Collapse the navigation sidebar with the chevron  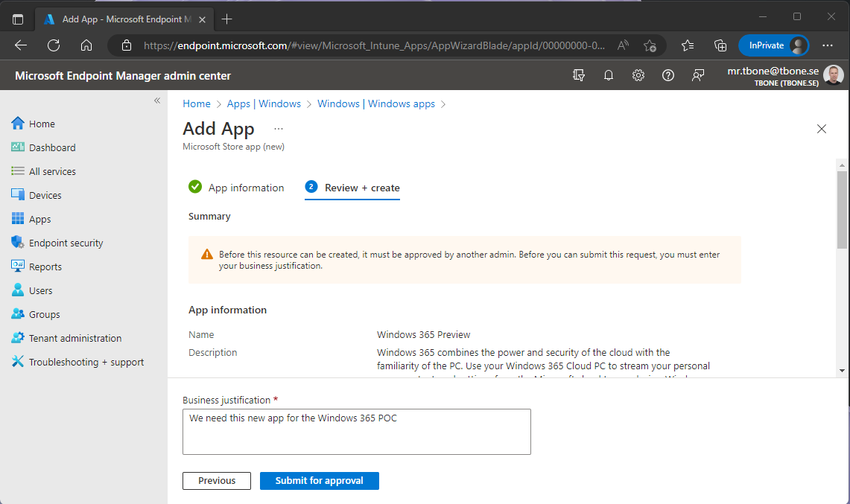157,99
